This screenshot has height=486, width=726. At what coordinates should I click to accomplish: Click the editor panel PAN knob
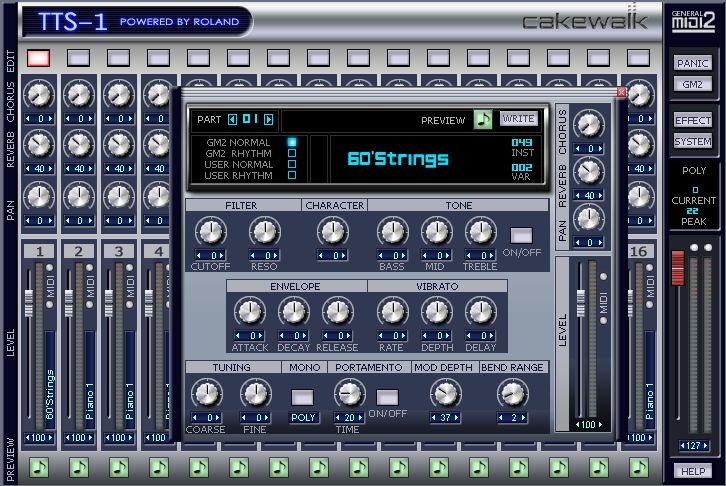coord(589,218)
